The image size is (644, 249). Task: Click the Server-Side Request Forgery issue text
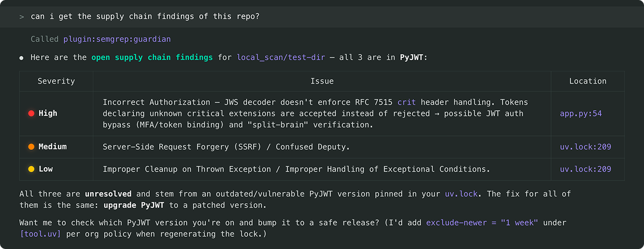[227, 147]
